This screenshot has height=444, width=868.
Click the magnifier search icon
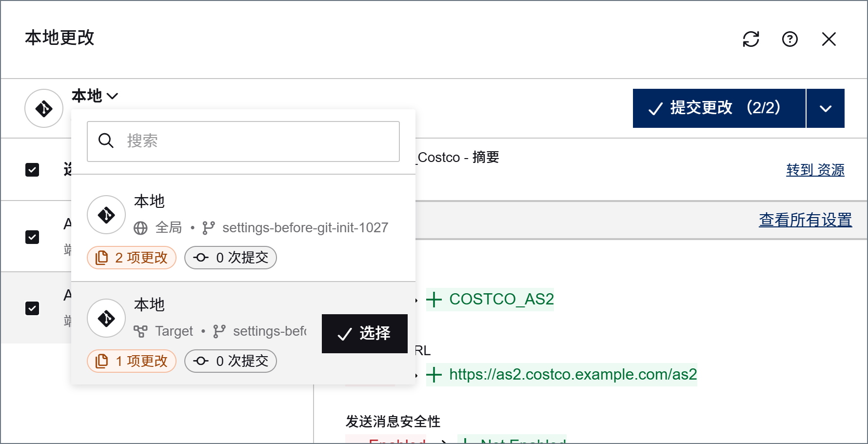(x=106, y=141)
